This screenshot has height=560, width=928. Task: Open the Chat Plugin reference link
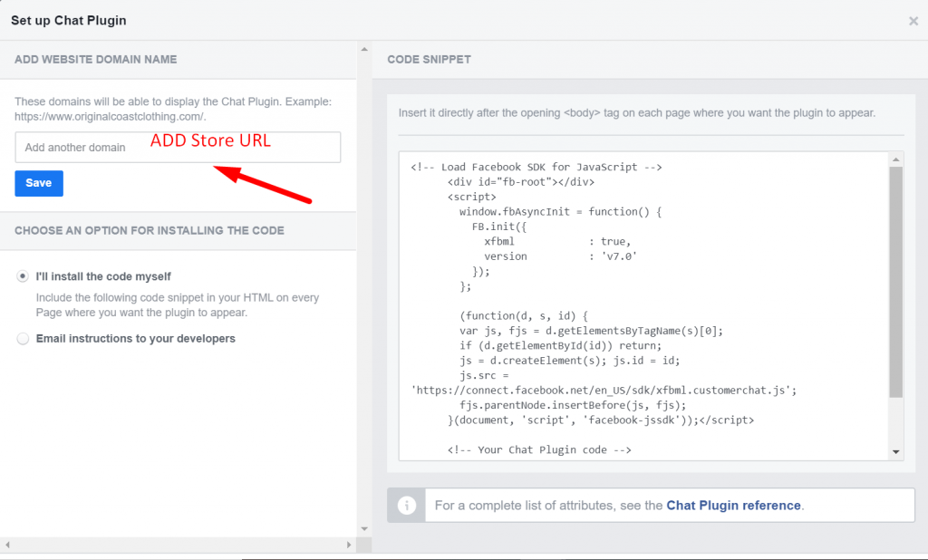[733, 506]
